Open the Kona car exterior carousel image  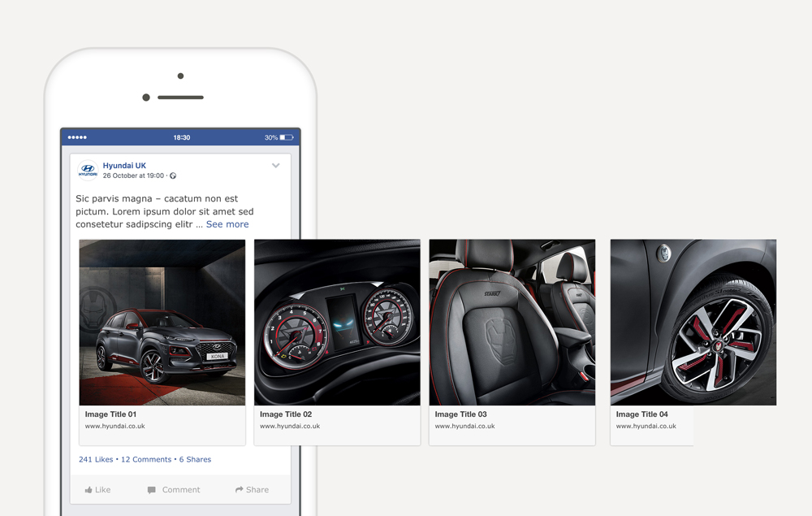[162, 323]
